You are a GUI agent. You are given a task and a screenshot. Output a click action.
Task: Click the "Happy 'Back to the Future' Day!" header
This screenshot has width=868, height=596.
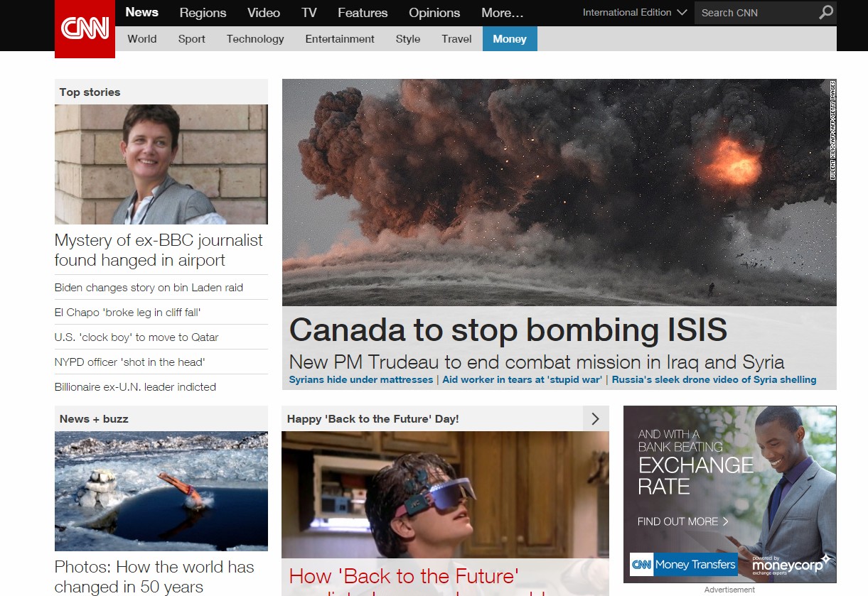373,419
